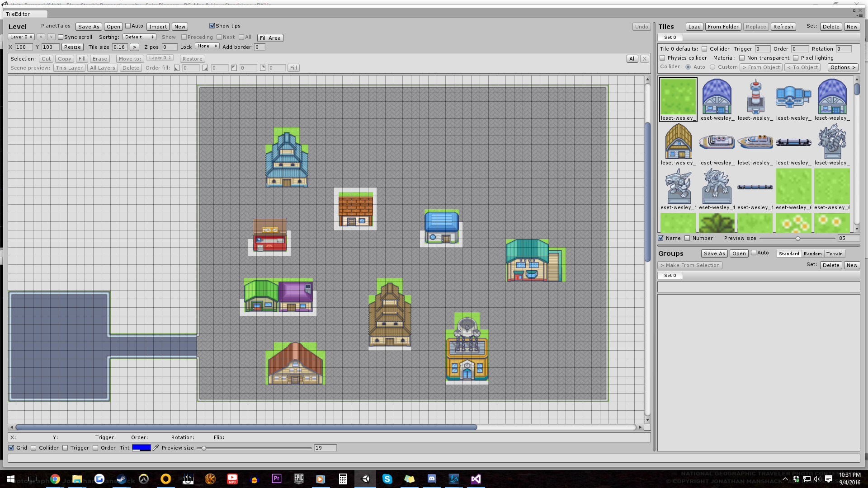Select the palm bush tile thumbnail
This screenshot has width=868, height=488.
tap(717, 223)
